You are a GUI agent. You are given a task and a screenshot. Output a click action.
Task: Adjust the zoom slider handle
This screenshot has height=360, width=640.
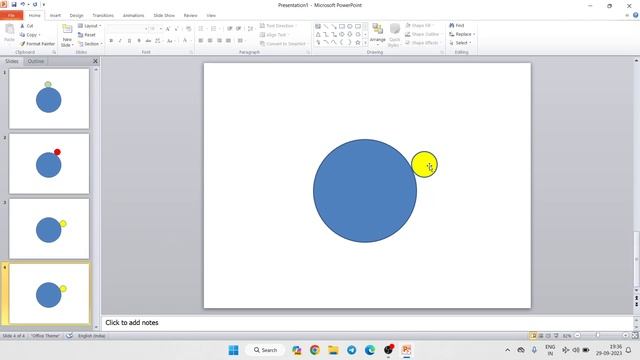[x=598, y=336]
